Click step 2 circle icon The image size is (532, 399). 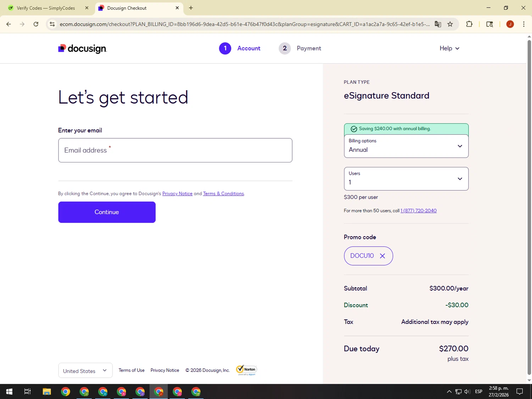click(284, 48)
